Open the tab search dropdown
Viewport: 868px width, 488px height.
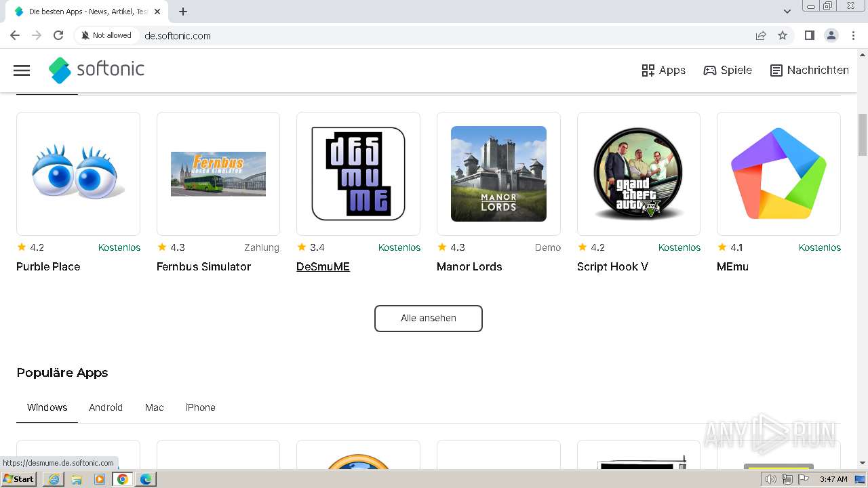pyautogui.click(x=787, y=12)
